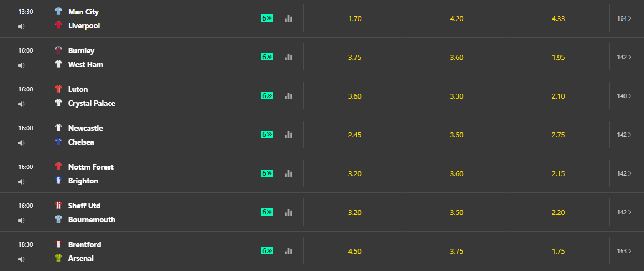Image resolution: width=644 pixels, height=271 pixels.
Task: View statistics icon for Brentford vs Arsenal
Action: pyautogui.click(x=288, y=251)
